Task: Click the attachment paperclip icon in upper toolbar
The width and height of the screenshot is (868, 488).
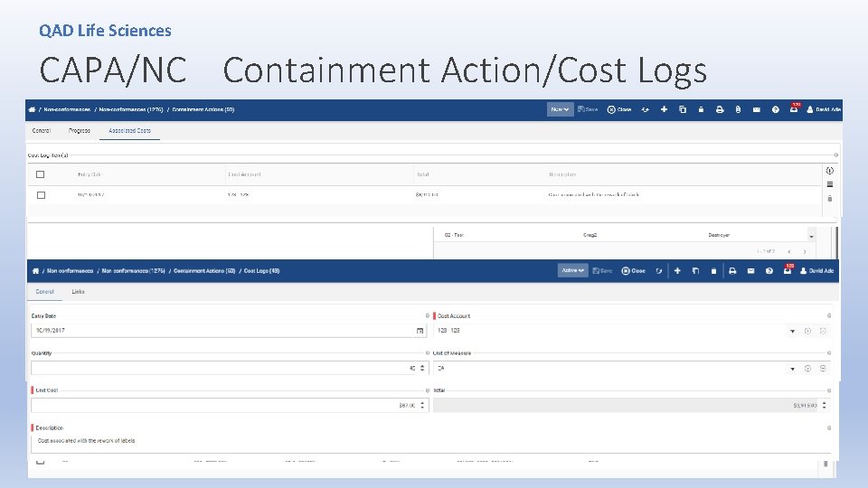Action: [738, 109]
